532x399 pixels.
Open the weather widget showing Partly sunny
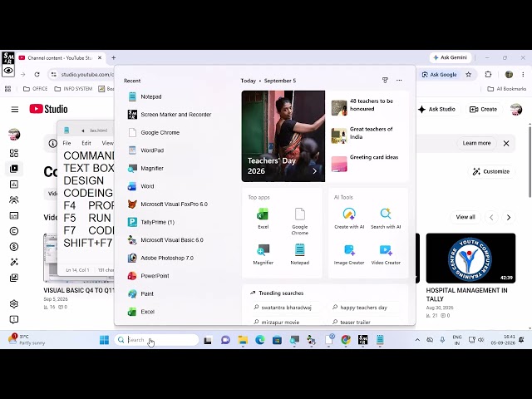[27, 340]
